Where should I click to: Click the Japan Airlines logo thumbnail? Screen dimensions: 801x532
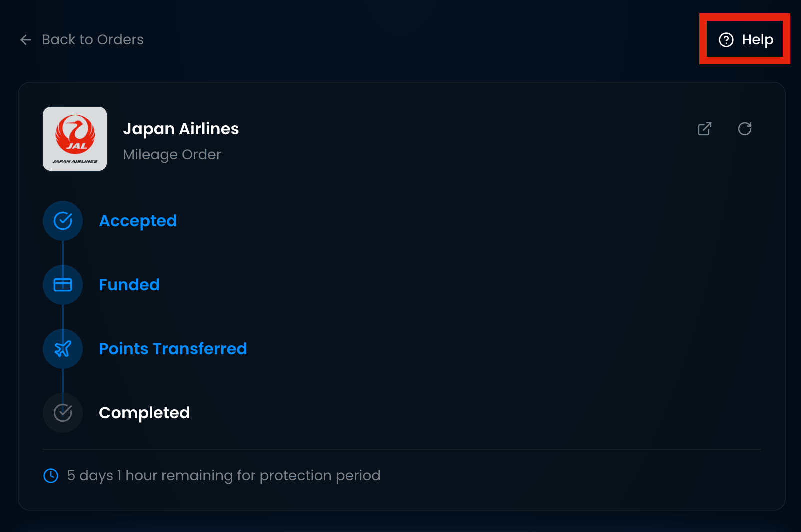point(75,139)
